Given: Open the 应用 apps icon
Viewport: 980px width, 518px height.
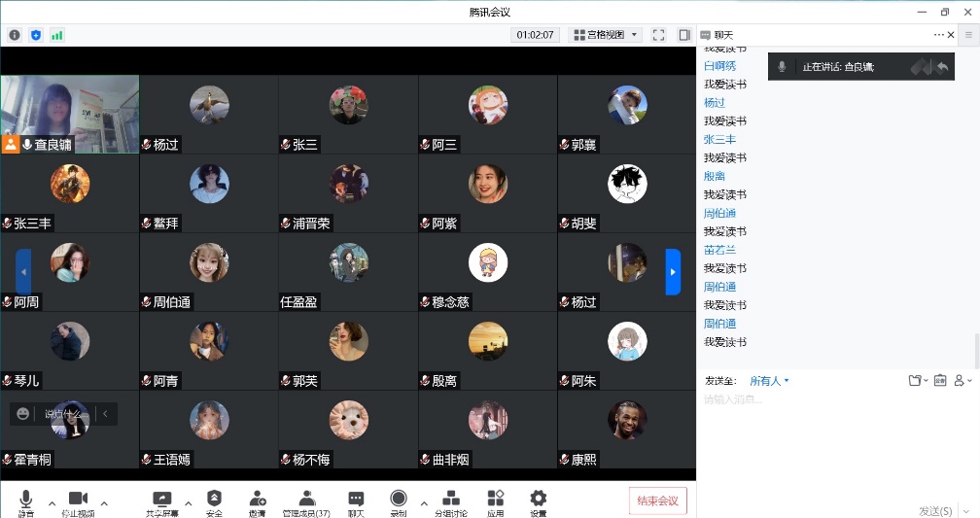Looking at the screenshot, I should [x=495, y=500].
